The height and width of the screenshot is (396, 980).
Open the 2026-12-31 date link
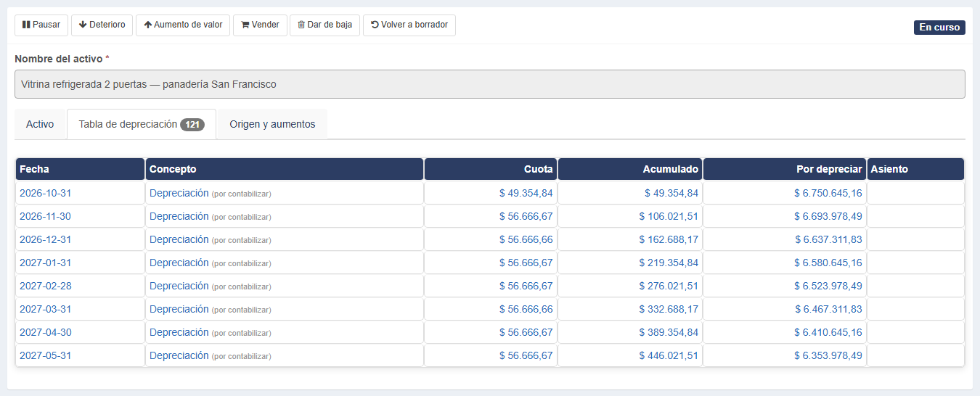45,239
